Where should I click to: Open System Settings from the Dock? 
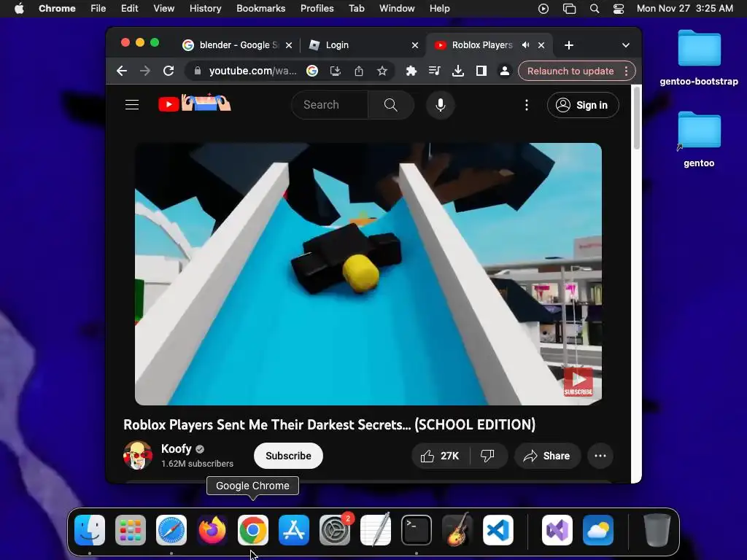point(335,530)
